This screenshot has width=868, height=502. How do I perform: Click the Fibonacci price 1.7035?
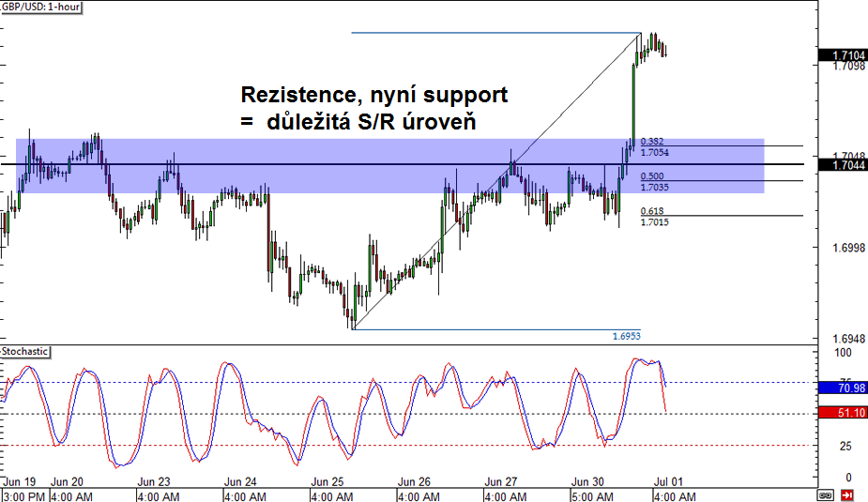tap(655, 188)
